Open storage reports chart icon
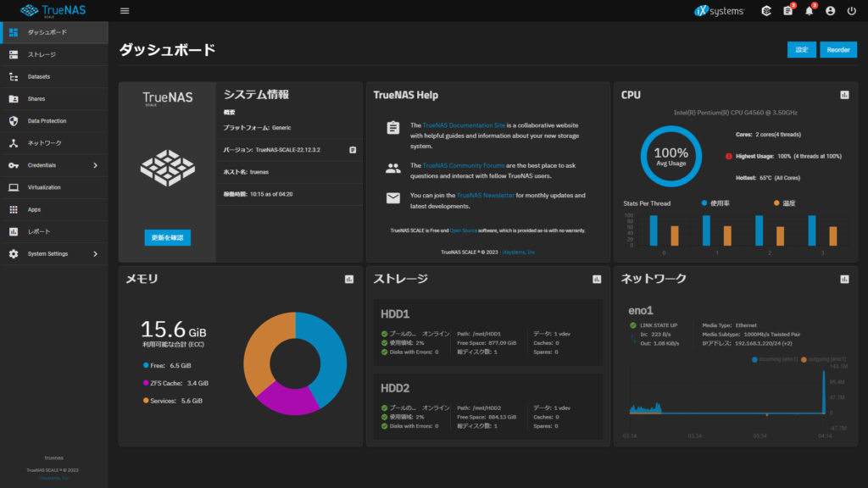Viewport: 868px width, 488px height. point(597,279)
